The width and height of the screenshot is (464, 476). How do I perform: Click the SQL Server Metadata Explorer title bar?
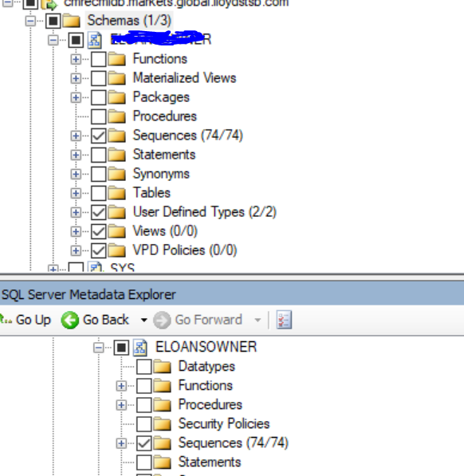(232, 294)
